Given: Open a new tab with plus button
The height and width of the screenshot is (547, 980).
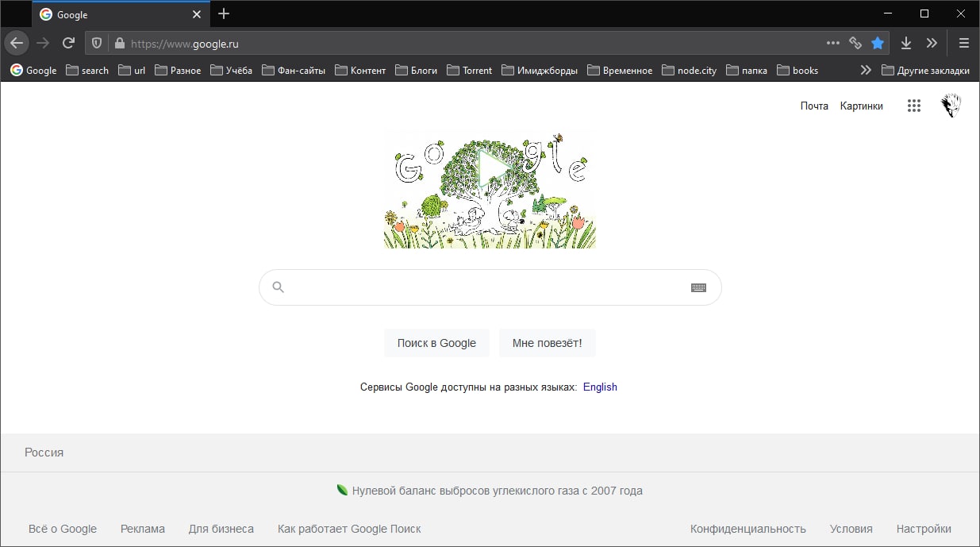Looking at the screenshot, I should click(224, 13).
